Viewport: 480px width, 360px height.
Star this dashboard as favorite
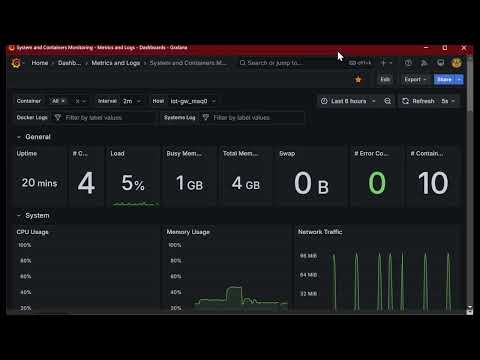click(x=358, y=80)
